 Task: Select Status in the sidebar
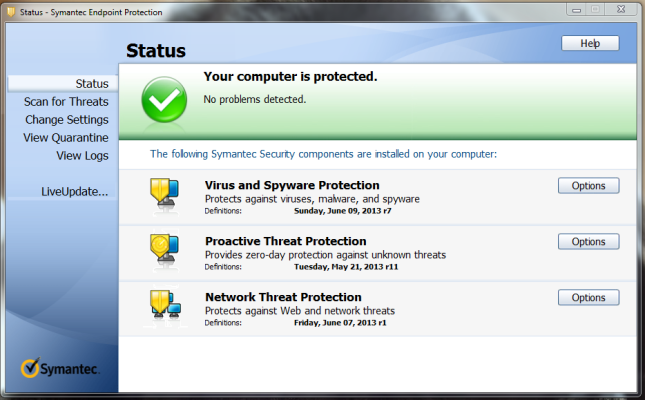click(92, 83)
